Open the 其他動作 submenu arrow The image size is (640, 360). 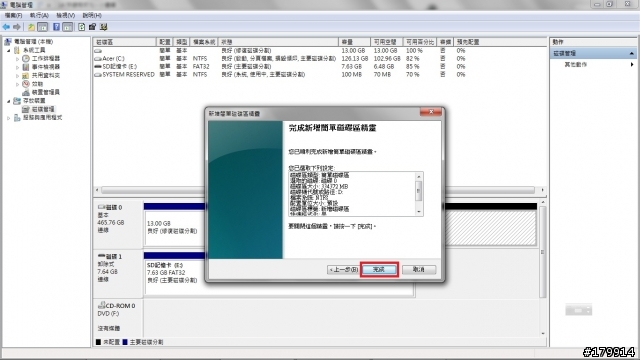click(632, 64)
